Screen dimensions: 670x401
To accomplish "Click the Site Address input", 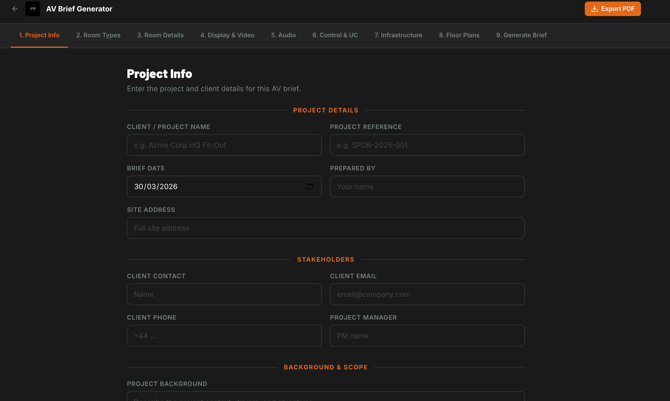I will 326,228.
